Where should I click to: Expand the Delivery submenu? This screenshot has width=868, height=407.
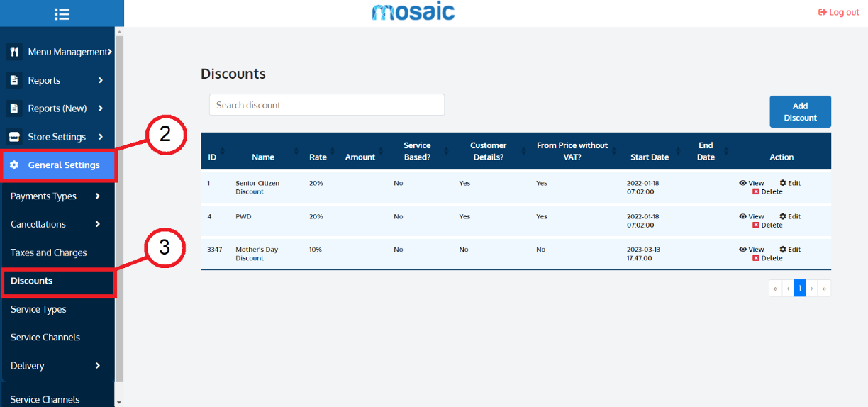[x=57, y=366]
